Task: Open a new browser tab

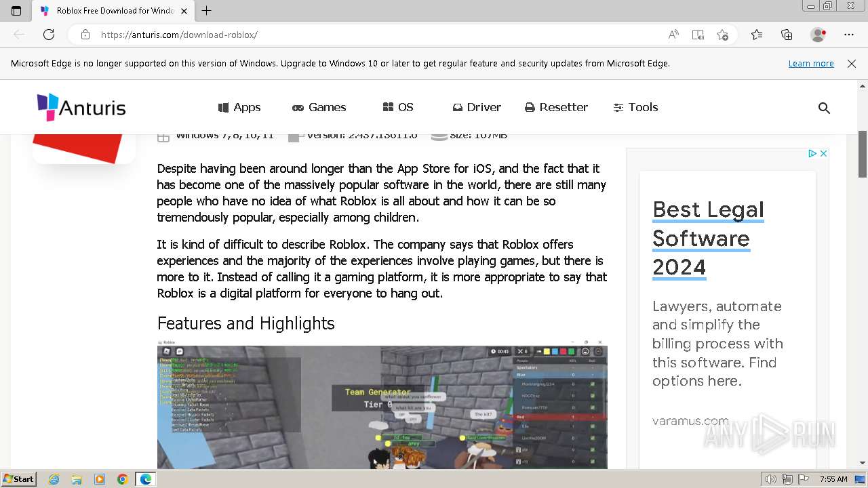Action: tap(207, 11)
